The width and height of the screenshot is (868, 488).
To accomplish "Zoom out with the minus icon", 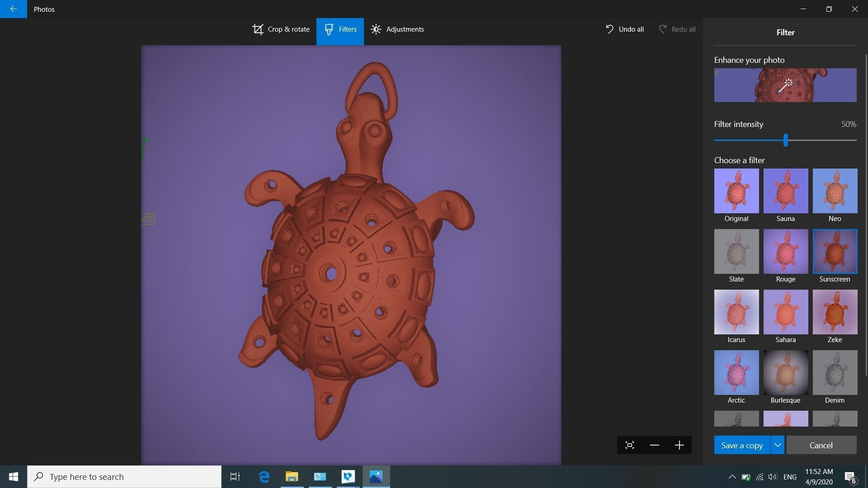I will click(654, 445).
